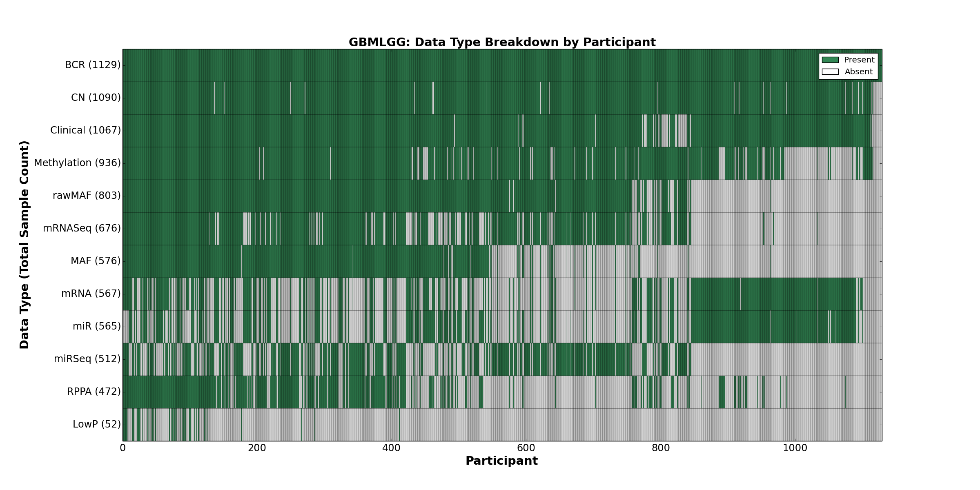
Task: Select the Clinical (1067) axis label
Action: (85, 130)
